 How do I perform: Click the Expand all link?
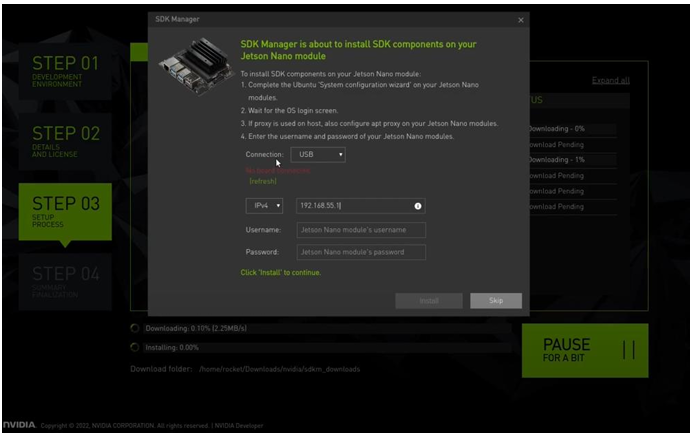point(610,80)
